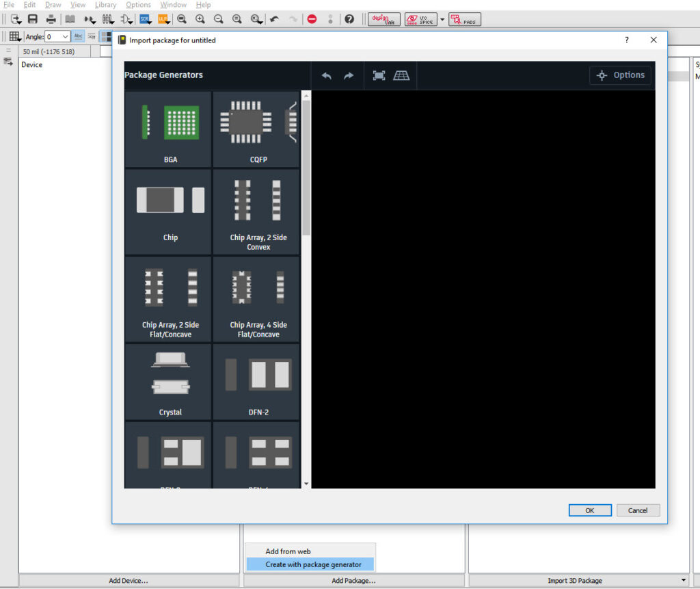Open the grid settings icon

[x=15, y=37]
